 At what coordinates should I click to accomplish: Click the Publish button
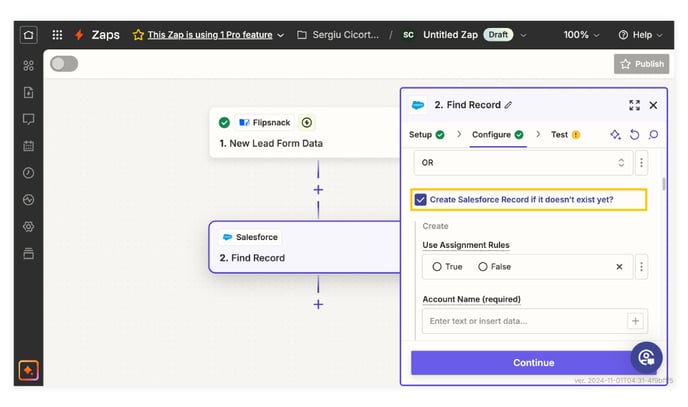[x=641, y=64]
